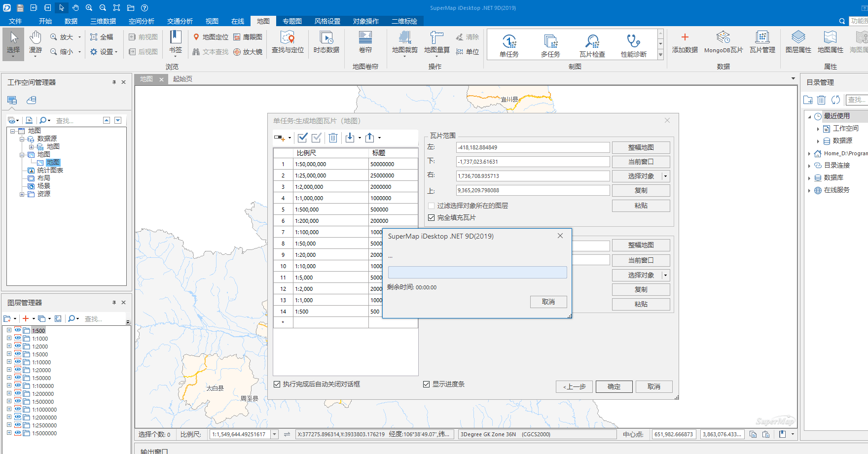Viewport: 868px width, 454px height.
Task: Click the 全幅 full extent button
Action: point(102,37)
